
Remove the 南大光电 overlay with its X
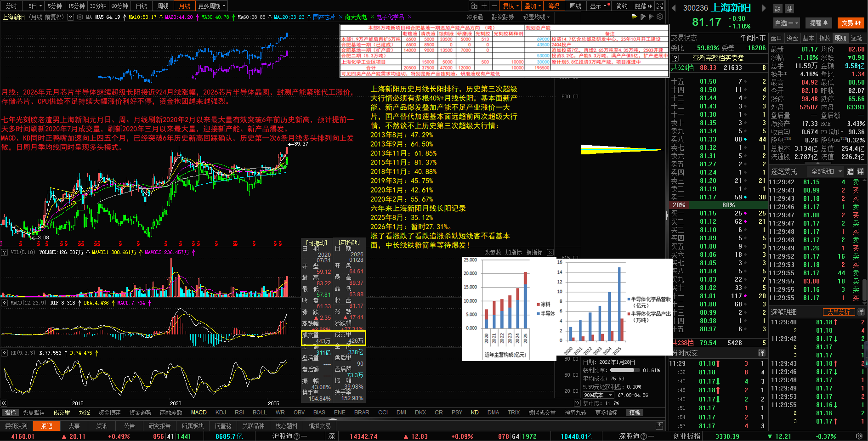[x=372, y=17]
